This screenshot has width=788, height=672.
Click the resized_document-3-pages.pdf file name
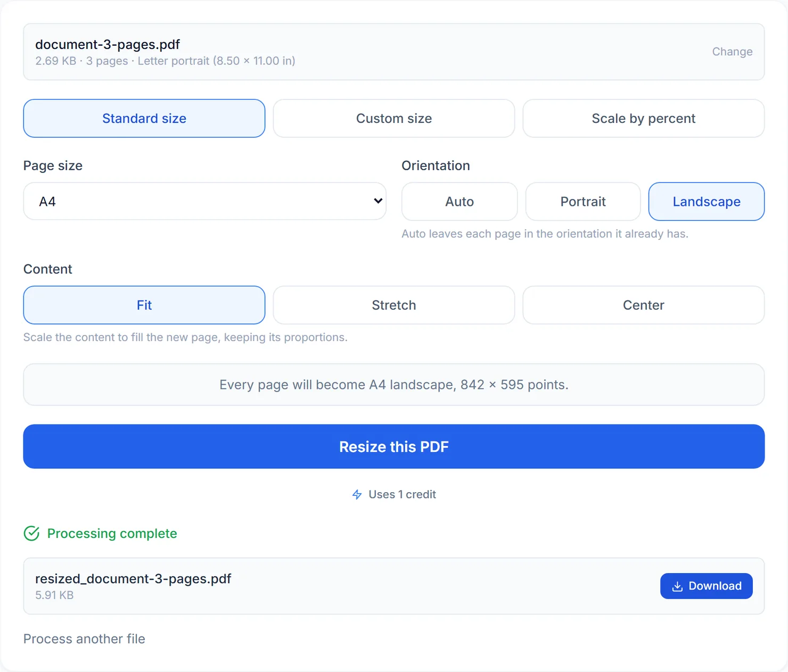pyautogui.click(x=133, y=578)
